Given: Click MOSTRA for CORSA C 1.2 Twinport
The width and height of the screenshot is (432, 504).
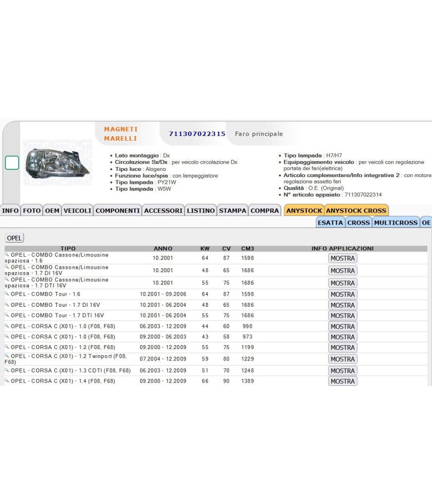Looking at the screenshot, I should pos(343,360).
